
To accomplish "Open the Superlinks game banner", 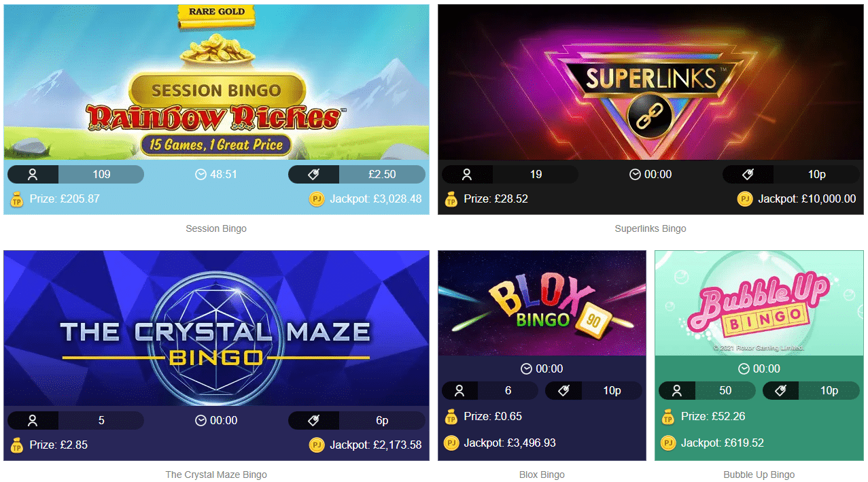I will coord(650,82).
